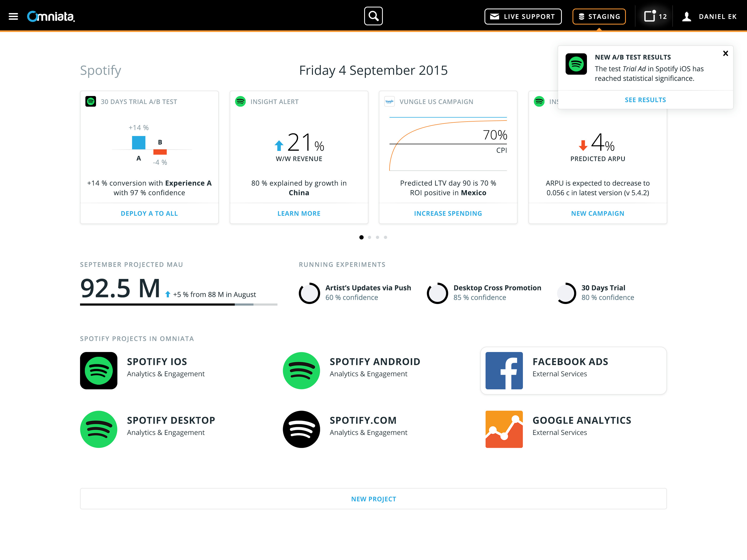Image resolution: width=747 pixels, height=560 pixels.
Task: Click the projected MAU progress bar
Action: tap(179, 305)
